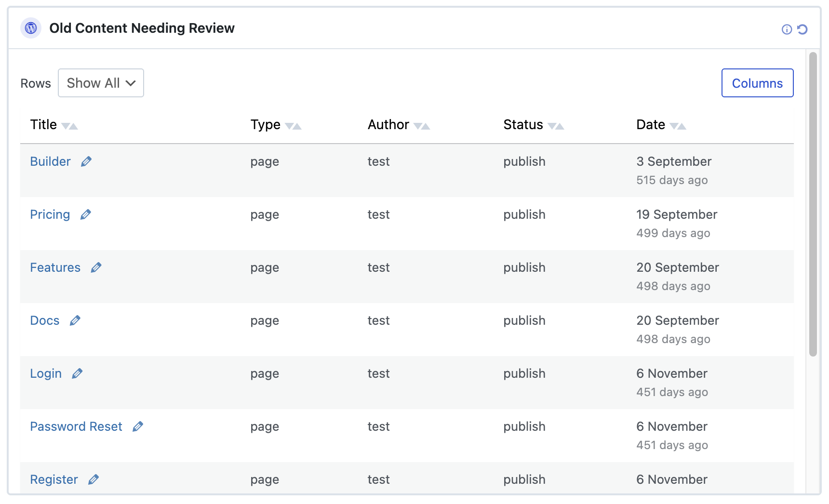Image resolution: width=829 pixels, height=504 pixels.
Task: Open the Builder page link
Action: click(x=50, y=161)
